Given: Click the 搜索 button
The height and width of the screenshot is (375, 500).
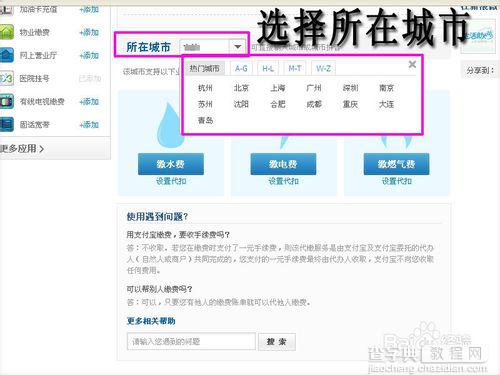Looking at the screenshot, I should pyautogui.click(x=277, y=341).
